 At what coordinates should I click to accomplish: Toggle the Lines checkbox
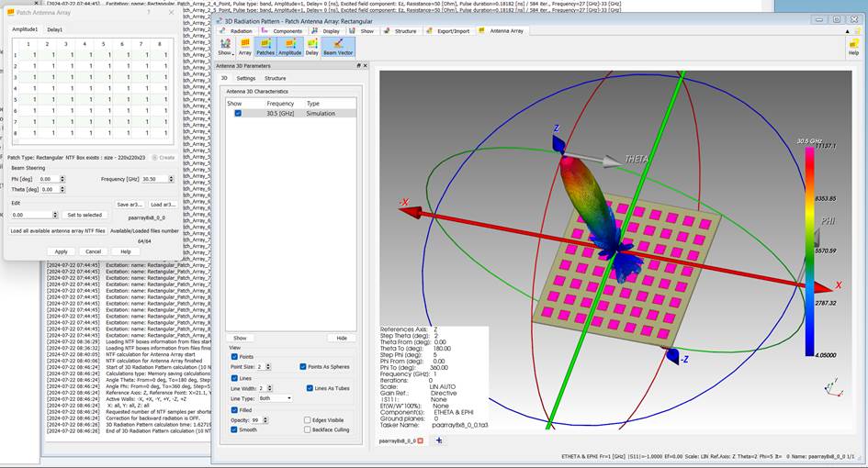[234, 378]
